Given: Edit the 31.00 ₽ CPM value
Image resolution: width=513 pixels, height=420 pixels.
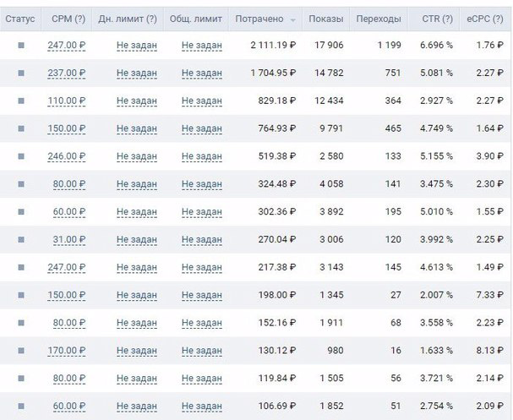Looking at the screenshot, I should [69, 240].
